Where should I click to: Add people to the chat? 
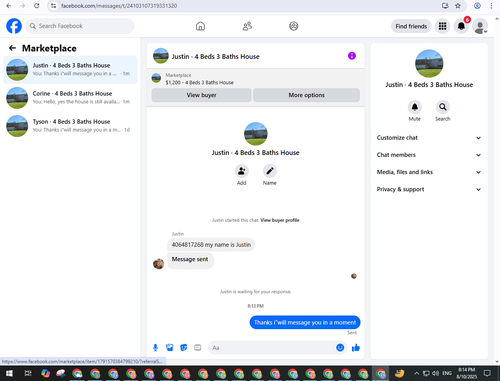242,171
